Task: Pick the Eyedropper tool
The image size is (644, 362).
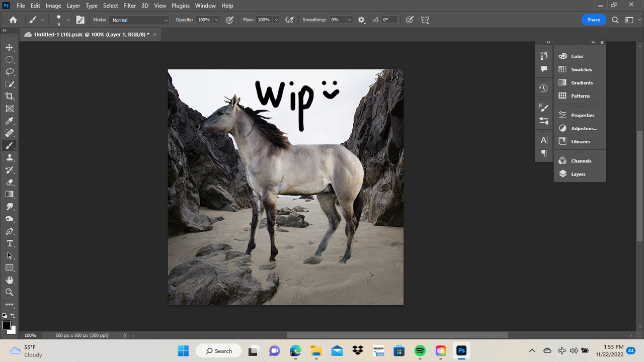Action: tap(10, 121)
